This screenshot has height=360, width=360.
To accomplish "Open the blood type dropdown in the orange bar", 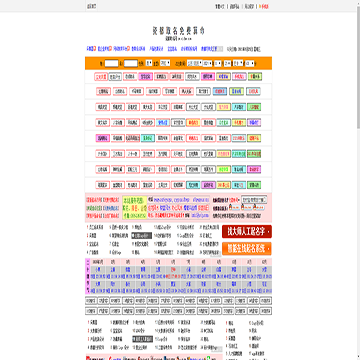I will [165, 63].
